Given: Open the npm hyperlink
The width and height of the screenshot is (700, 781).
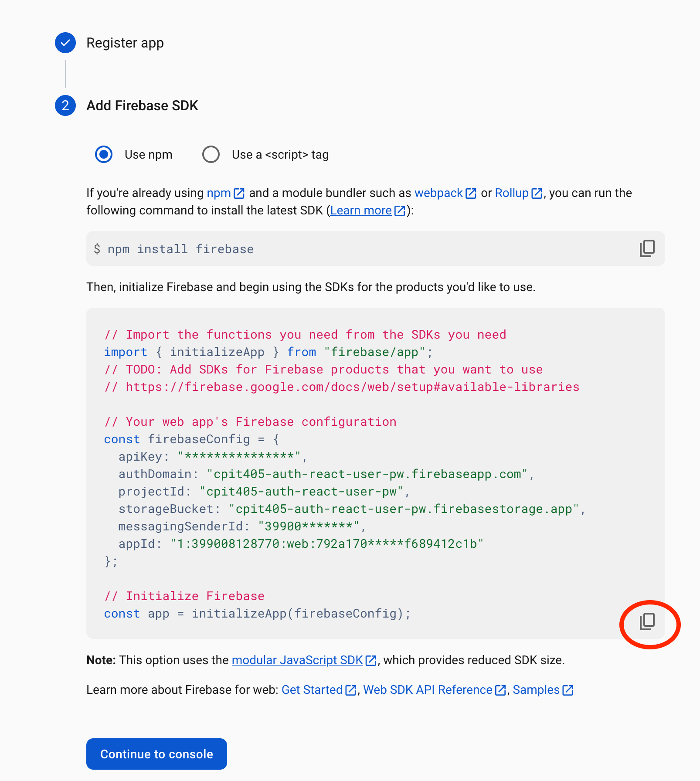Looking at the screenshot, I should tap(219, 193).
